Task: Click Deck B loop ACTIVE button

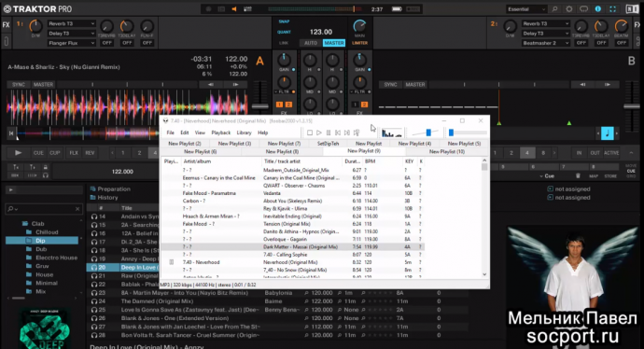Action: tap(611, 153)
